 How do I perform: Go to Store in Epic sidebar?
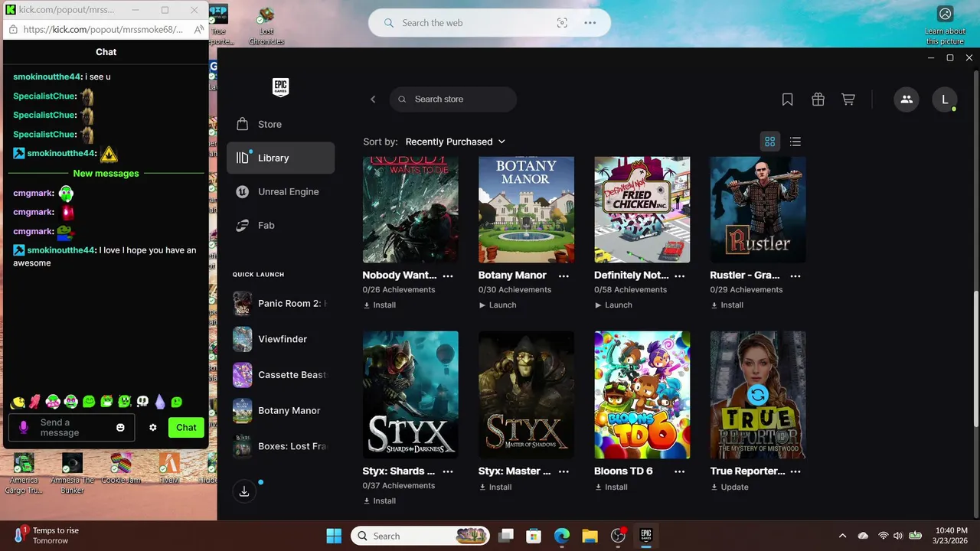pos(280,124)
